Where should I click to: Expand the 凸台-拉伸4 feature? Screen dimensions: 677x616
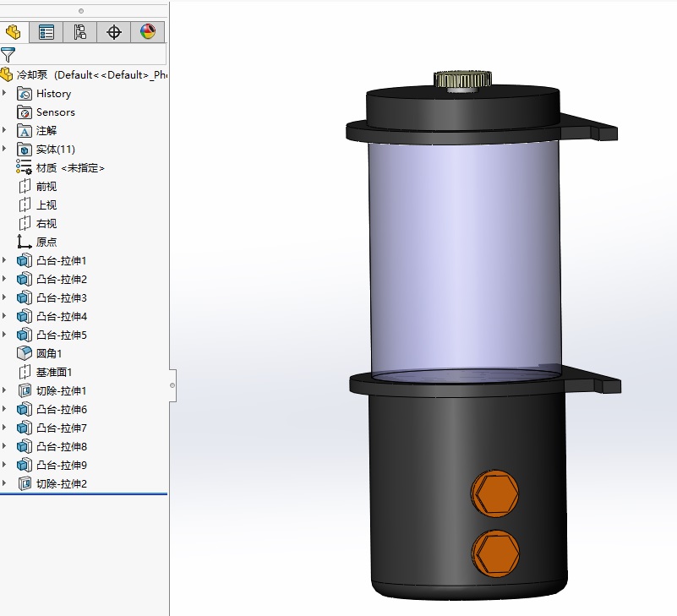[x=4, y=315]
